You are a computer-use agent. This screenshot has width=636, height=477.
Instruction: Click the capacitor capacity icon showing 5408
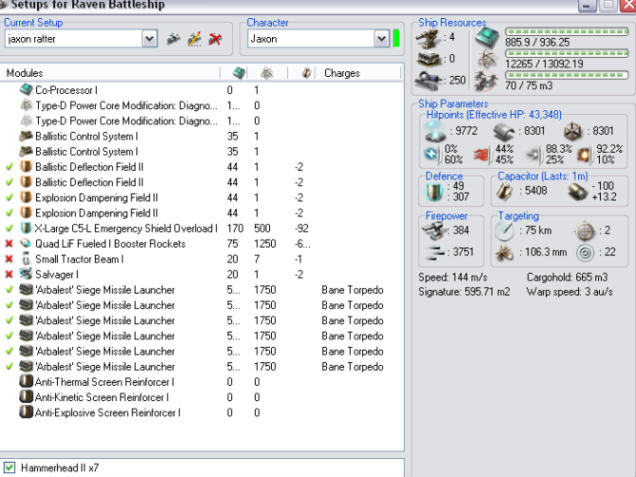coord(505,191)
